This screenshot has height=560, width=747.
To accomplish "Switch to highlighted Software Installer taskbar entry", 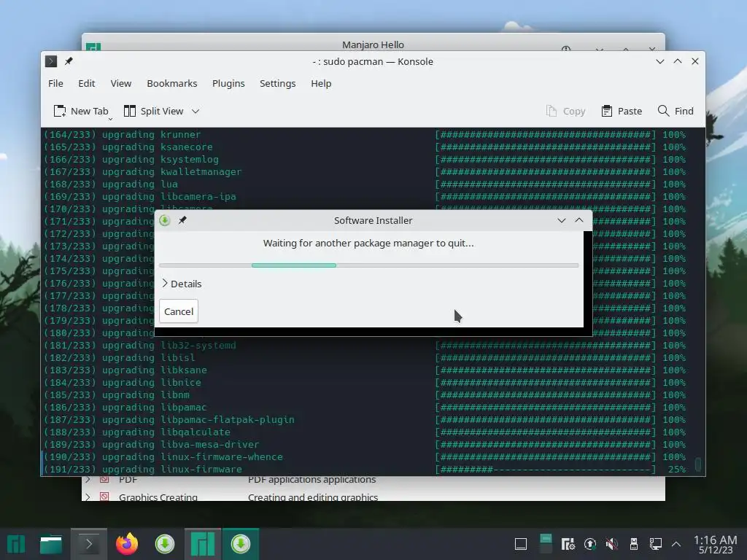I will pyautogui.click(x=241, y=544).
